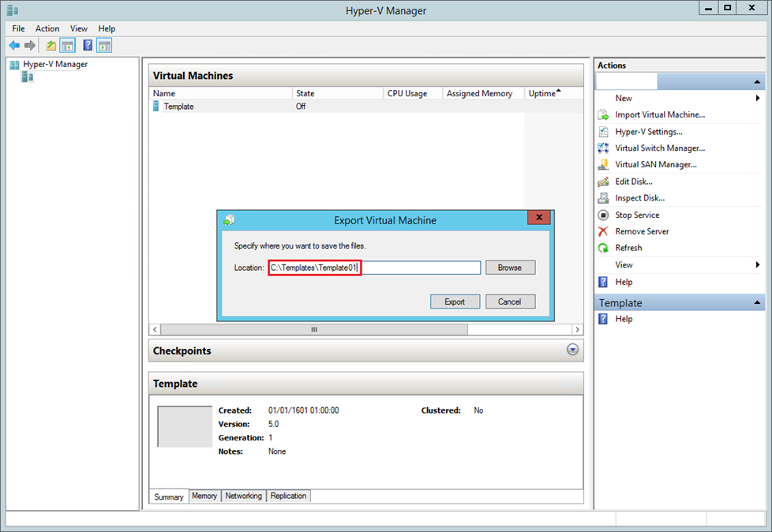Click the Up one level folder icon

tap(51, 46)
